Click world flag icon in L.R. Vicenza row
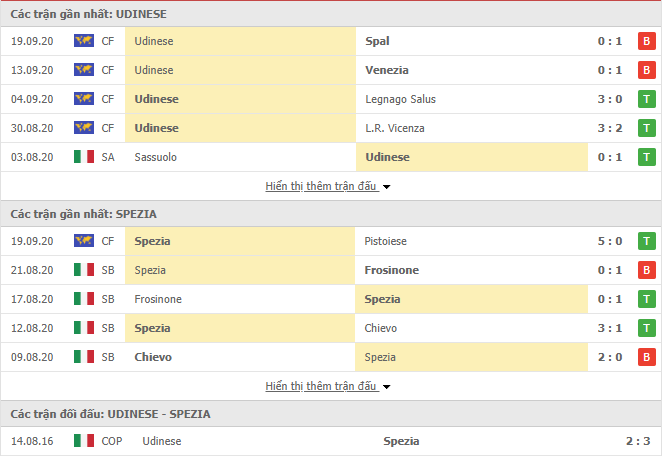 point(84,128)
